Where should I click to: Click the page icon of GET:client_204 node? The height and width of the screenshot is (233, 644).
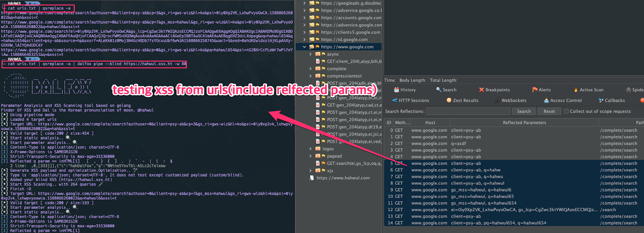point(318,61)
